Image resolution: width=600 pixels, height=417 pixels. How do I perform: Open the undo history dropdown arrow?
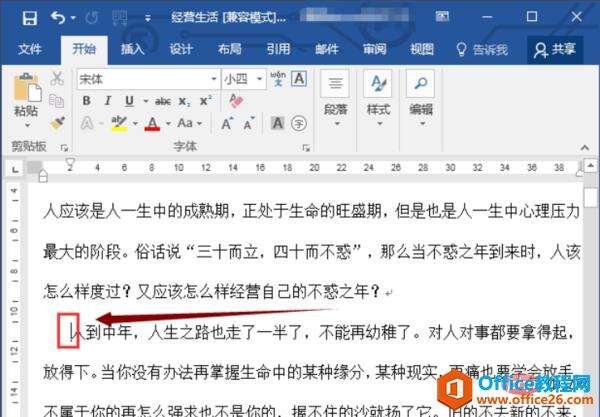click(x=73, y=18)
